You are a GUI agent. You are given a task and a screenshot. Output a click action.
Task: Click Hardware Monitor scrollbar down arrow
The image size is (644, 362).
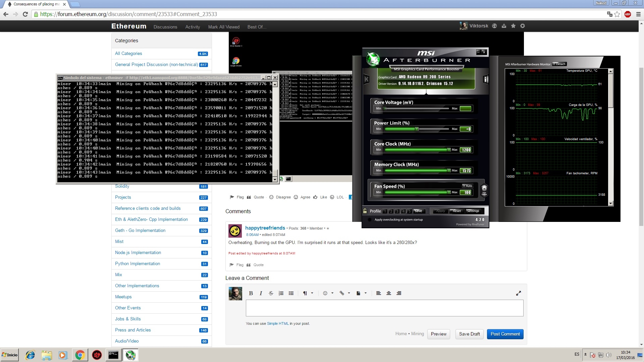point(610,203)
